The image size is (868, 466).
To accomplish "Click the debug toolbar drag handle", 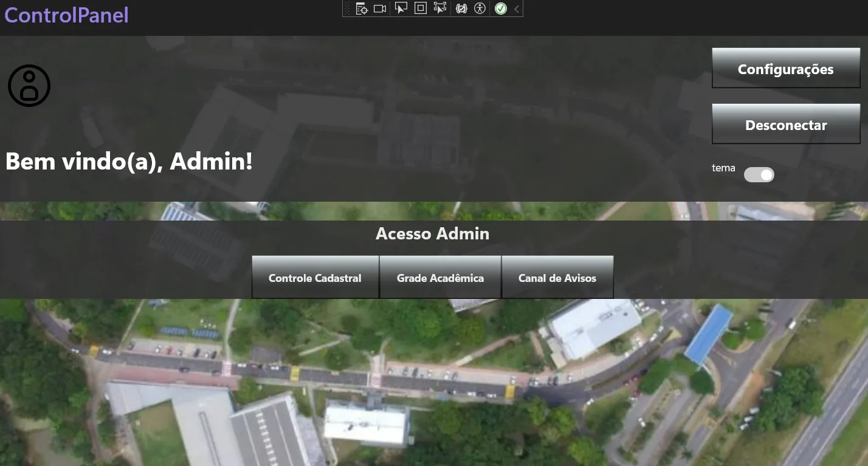I will coord(347,9).
